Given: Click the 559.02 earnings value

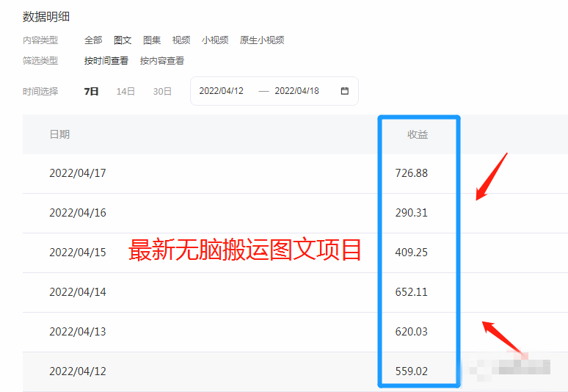Looking at the screenshot, I should 412,371.
